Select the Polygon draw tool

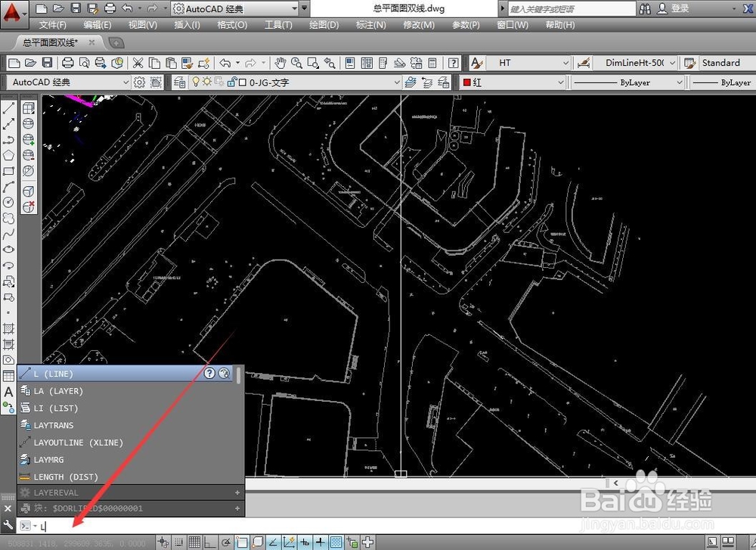[x=8, y=155]
